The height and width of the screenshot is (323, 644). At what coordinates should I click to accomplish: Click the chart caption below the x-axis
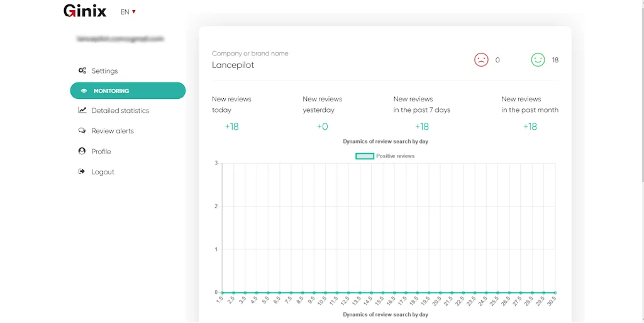tap(386, 314)
